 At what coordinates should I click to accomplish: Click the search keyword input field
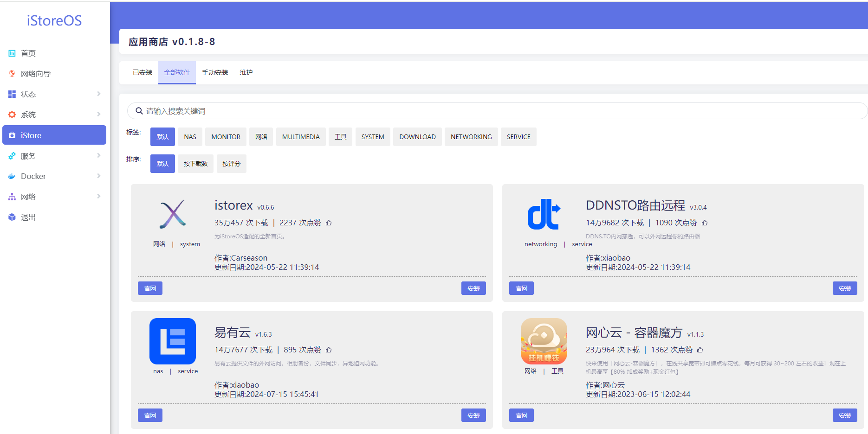point(497,111)
